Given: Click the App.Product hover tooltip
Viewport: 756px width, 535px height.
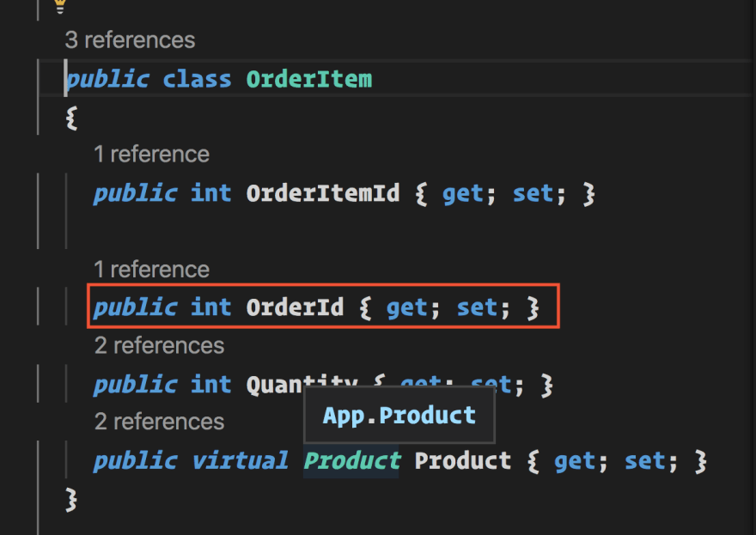Looking at the screenshot, I should click(x=399, y=415).
